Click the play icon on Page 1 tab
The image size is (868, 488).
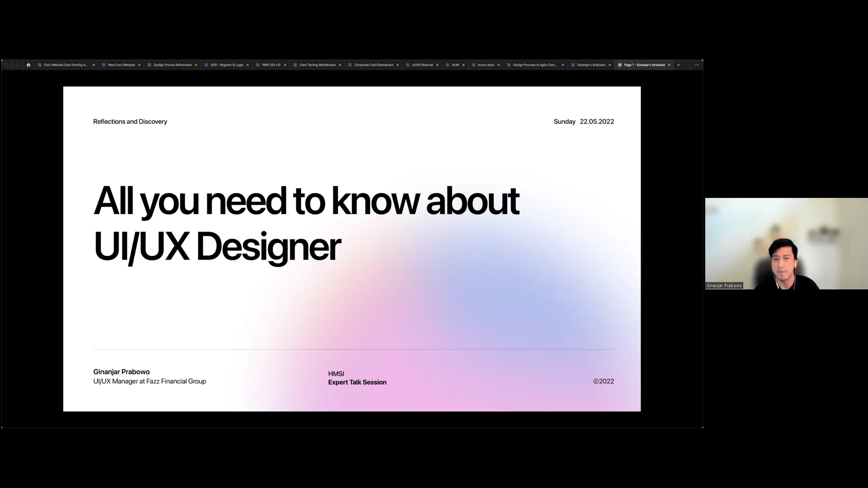(x=620, y=65)
